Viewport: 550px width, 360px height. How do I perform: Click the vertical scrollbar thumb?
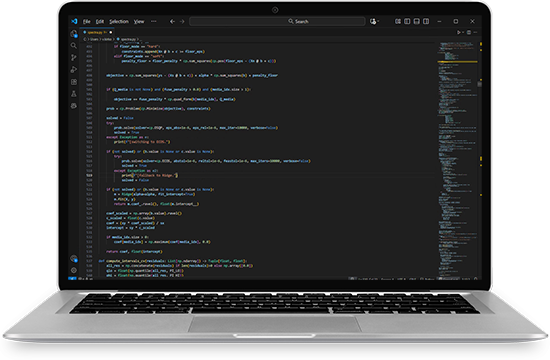click(479, 84)
